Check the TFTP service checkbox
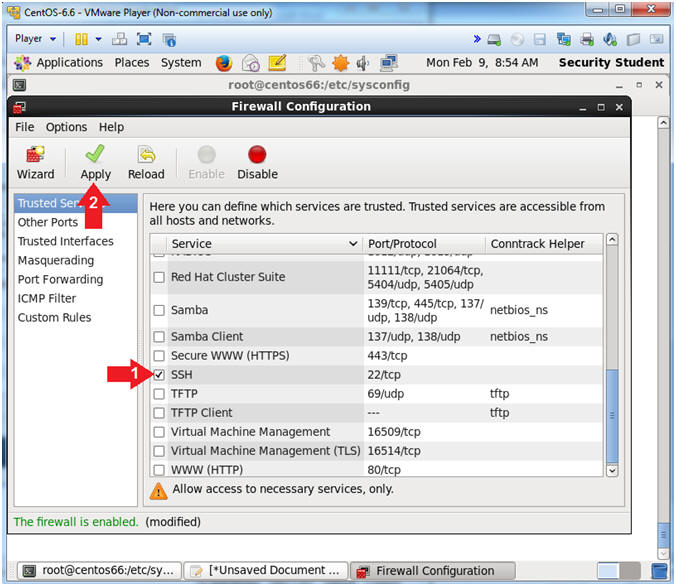Viewport: 676px width, 586px height. [159, 394]
